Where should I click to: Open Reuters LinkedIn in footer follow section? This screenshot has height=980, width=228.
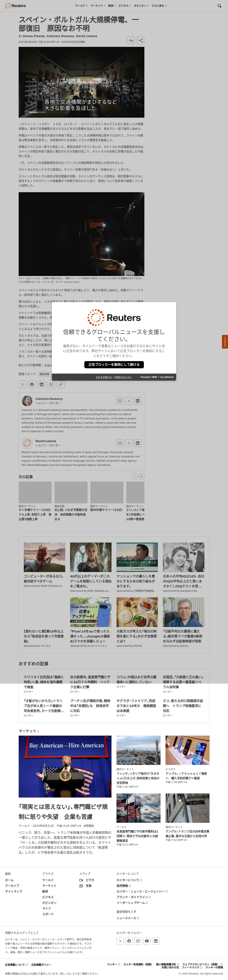click(x=156, y=941)
